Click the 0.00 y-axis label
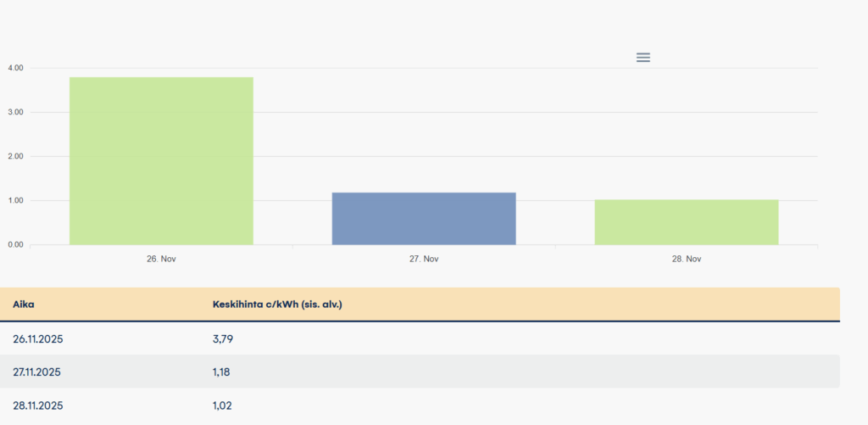Image resolution: width=868 pixels, height=425 pixels. pyautogui.click(x=15, y=245)
